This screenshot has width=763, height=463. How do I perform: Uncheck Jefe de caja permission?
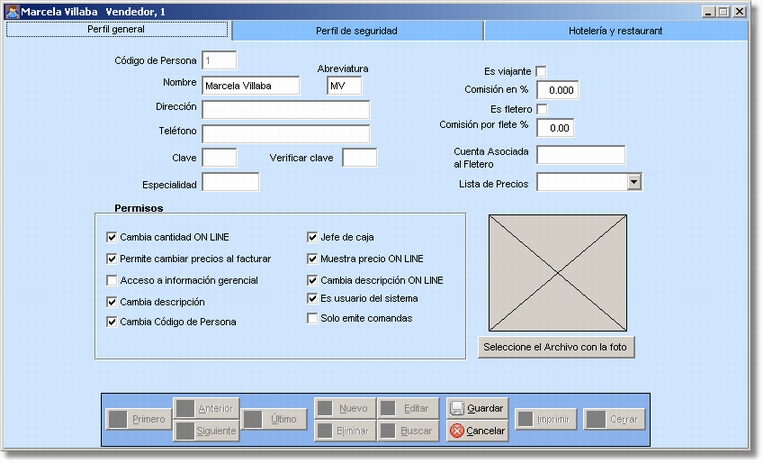coord(312,238)
